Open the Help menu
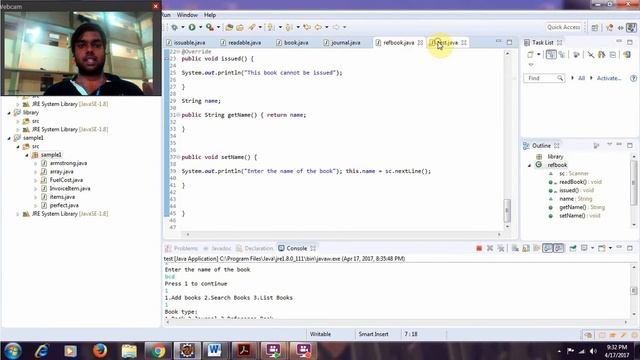 click(x=210, y=15)
